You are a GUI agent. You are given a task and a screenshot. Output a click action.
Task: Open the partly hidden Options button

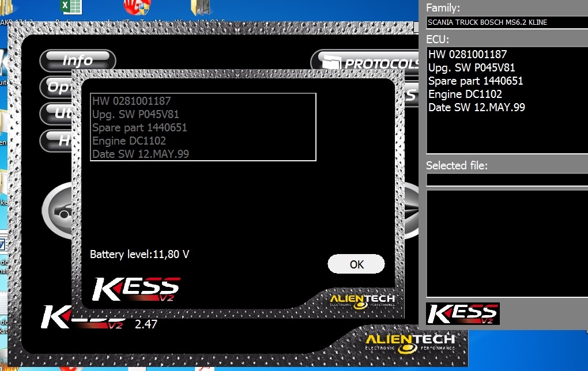56,87
